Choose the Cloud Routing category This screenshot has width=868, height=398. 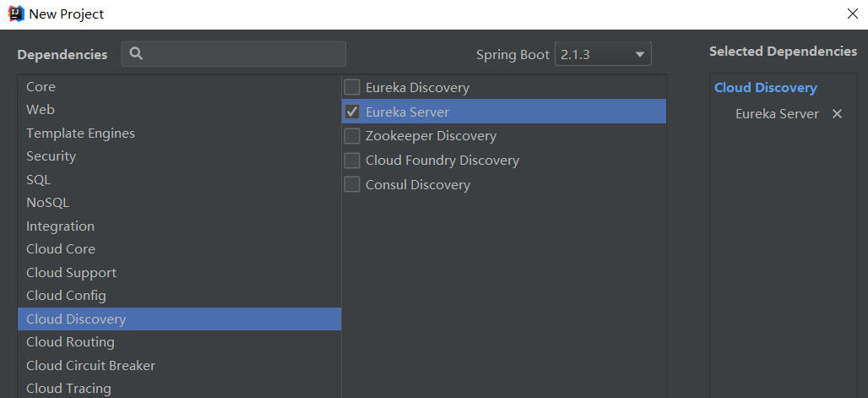(179, 342)
